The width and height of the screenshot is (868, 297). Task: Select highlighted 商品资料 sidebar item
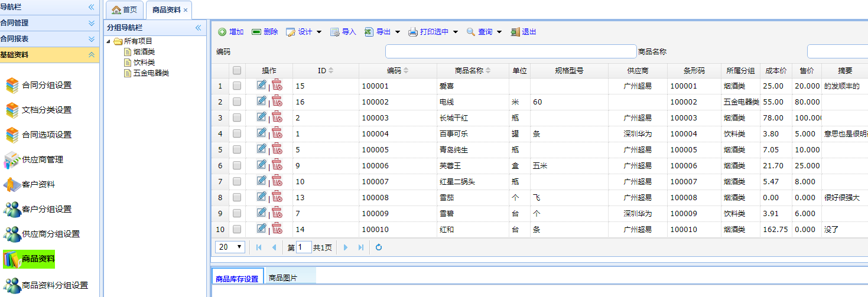click(x=30, y=259)
